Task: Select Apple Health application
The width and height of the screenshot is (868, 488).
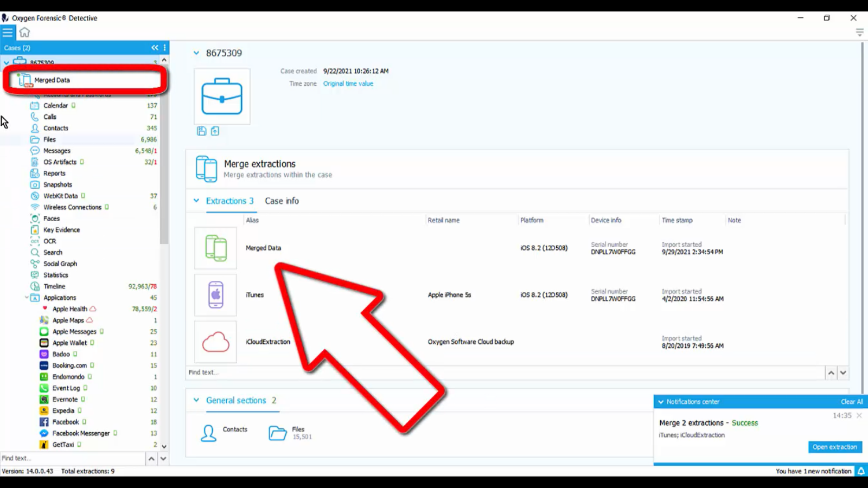Action: click(x=69, y=309)
